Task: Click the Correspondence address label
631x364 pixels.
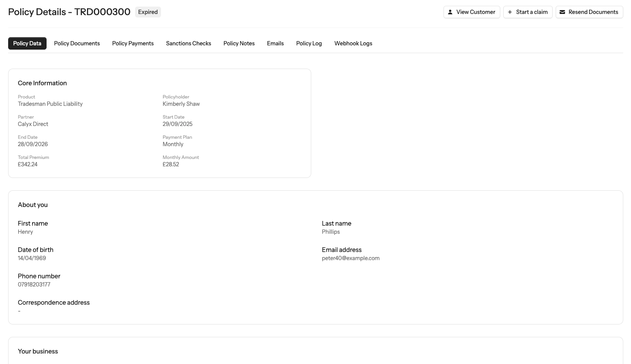Action: (54, 302)
